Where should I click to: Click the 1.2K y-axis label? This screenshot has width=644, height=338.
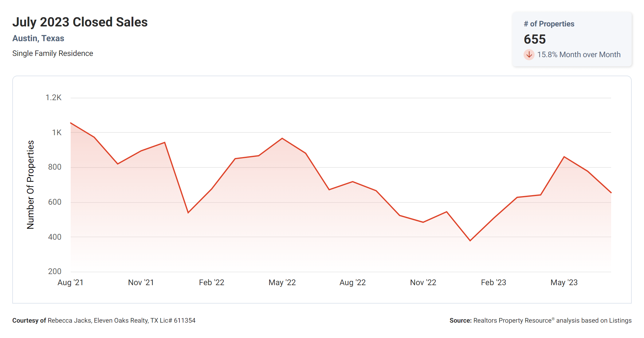pyautogui.click(x=53, y=98)
